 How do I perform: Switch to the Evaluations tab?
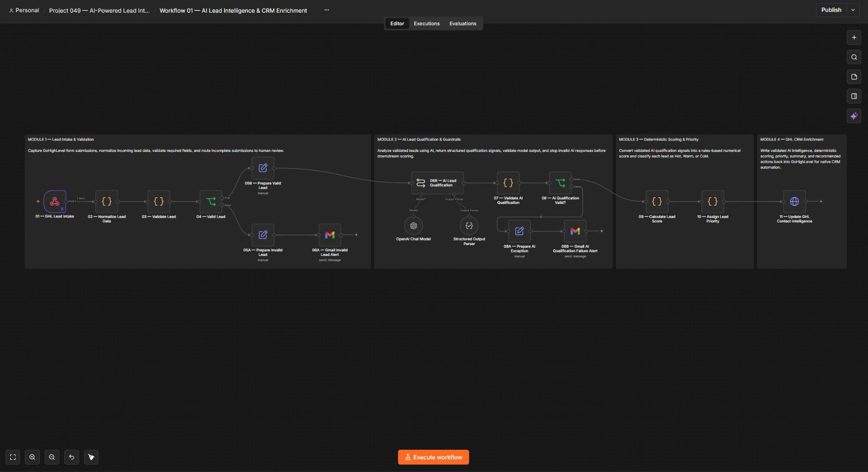[x=462, y=24]
